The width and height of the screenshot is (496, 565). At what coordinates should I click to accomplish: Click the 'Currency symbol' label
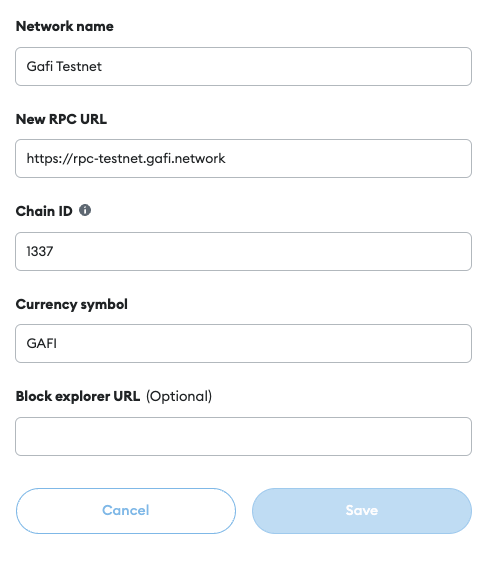click(72, 304)
